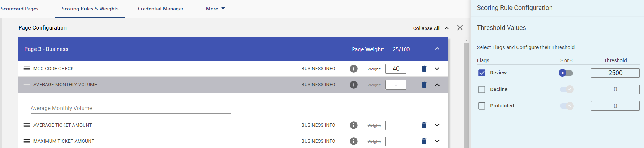Click drag handle for MCC Code Check
The image size is (644, 148).
[x=26, y=68]
